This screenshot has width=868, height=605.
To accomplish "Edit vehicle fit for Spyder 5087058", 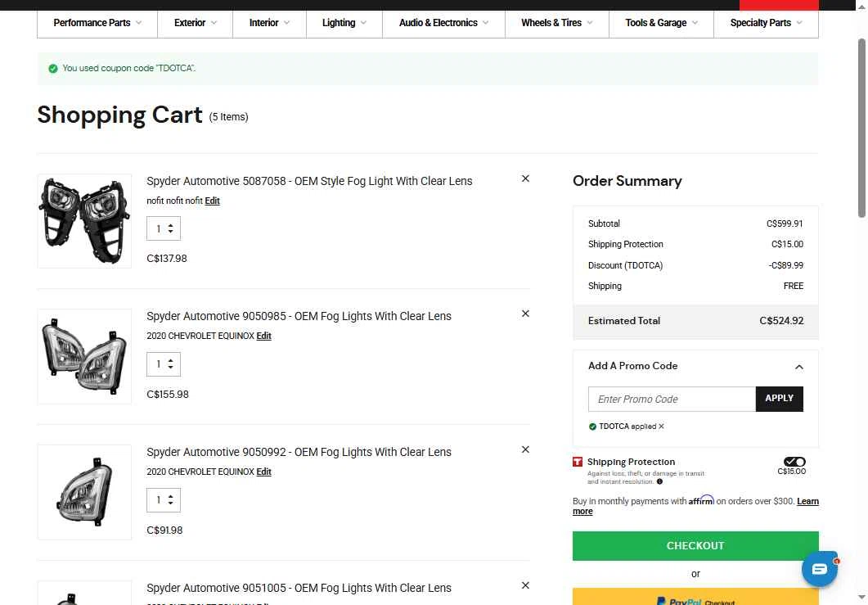I will (x=212, y=201).
